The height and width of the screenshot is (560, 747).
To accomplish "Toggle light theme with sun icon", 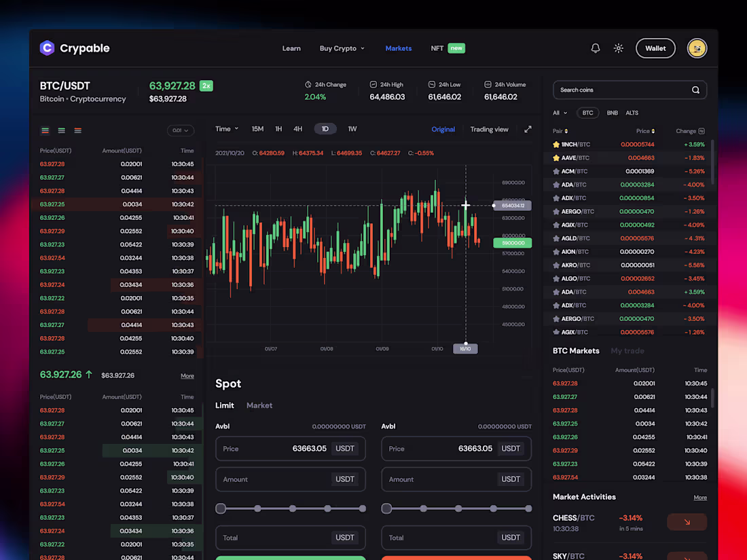I will pos(619,48).
